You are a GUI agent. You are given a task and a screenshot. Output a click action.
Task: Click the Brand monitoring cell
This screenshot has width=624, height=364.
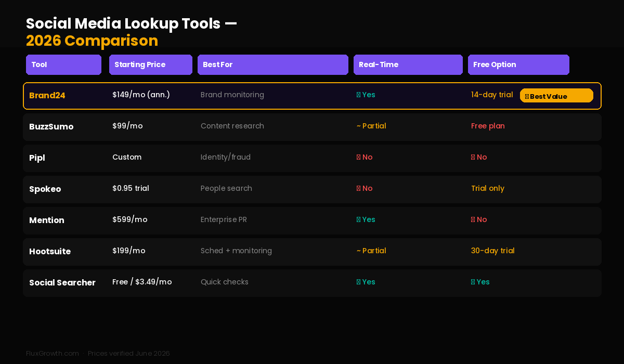pos(232,95)
